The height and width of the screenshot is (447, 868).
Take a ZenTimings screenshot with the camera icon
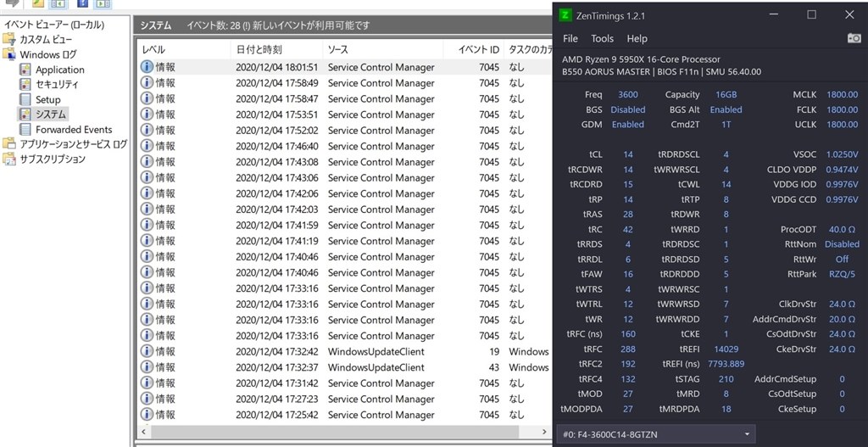pyautogui.click(x=854, y=38)
